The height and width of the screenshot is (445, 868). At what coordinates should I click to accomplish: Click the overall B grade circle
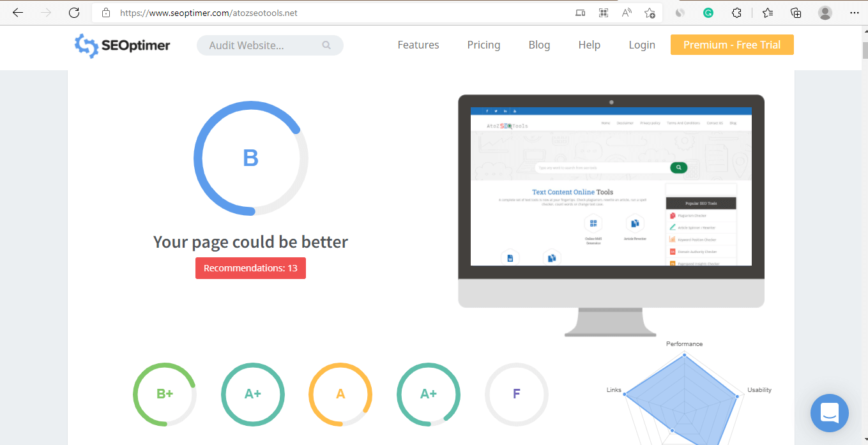pyautogui.click(x=250, y=158)
